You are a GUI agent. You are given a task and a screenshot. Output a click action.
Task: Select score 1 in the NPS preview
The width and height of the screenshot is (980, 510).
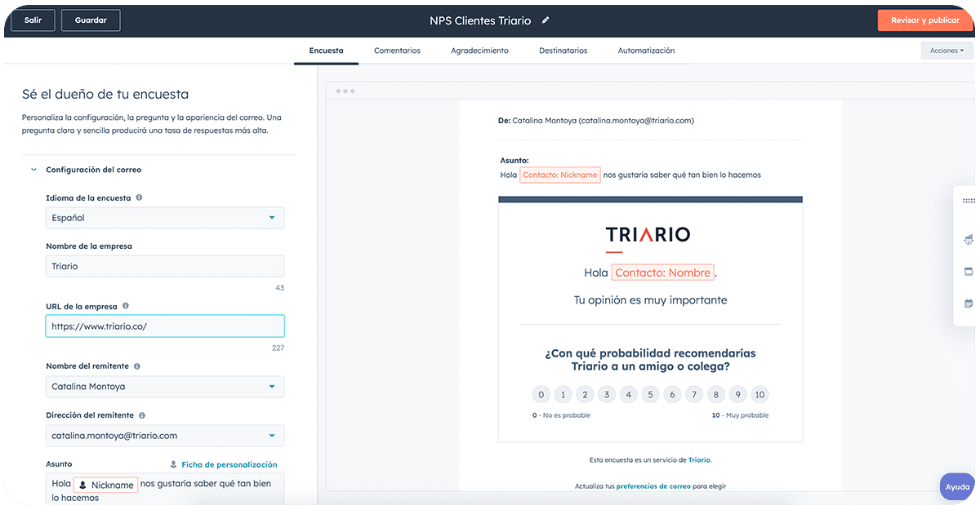pos(563,395)
